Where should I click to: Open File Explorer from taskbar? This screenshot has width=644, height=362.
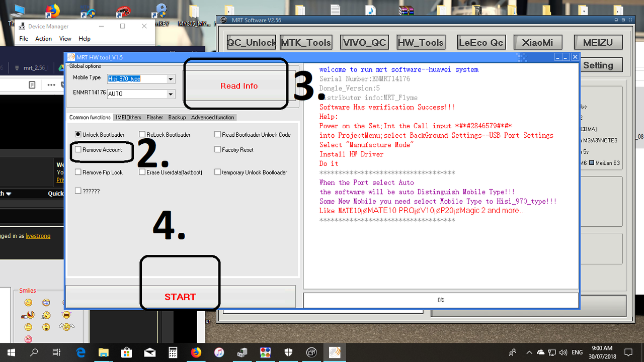coord(103,352)
